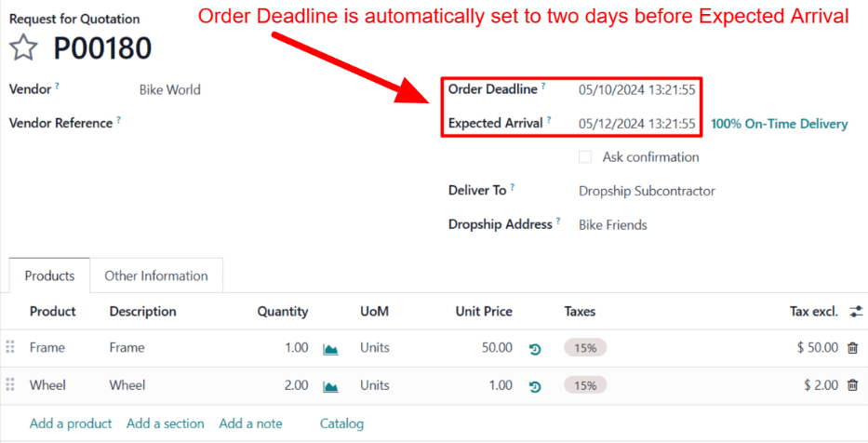The image size is (868, 443).
Task: Click price history icon in Frame row
Action: coord(535,349)
